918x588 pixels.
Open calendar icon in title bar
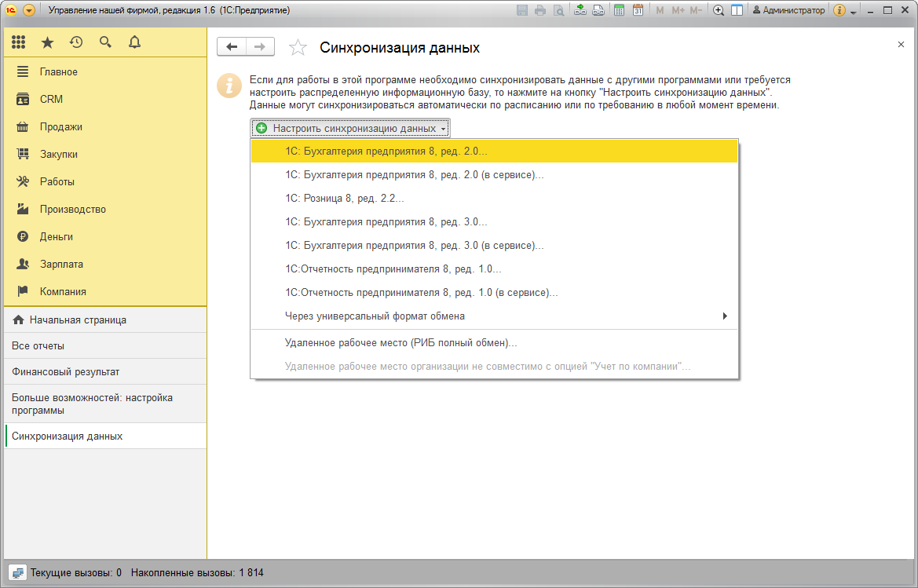[x=638, y=10]
